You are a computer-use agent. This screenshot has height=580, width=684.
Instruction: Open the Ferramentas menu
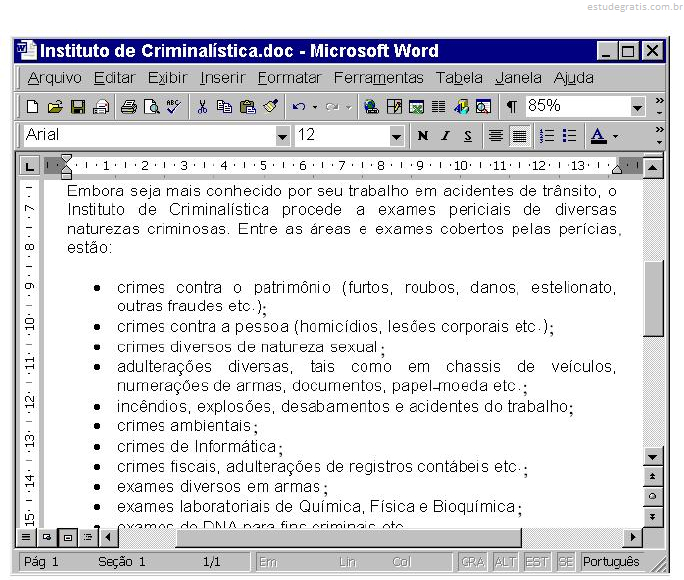(x=378, y=78)
